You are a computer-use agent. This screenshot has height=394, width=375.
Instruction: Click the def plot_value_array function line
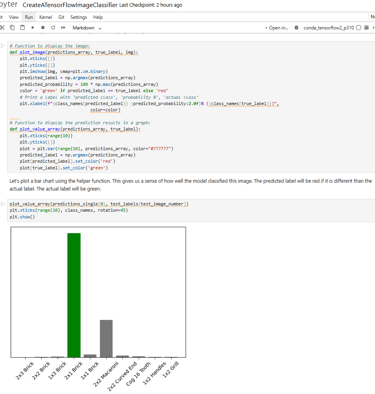pos(75,129)
